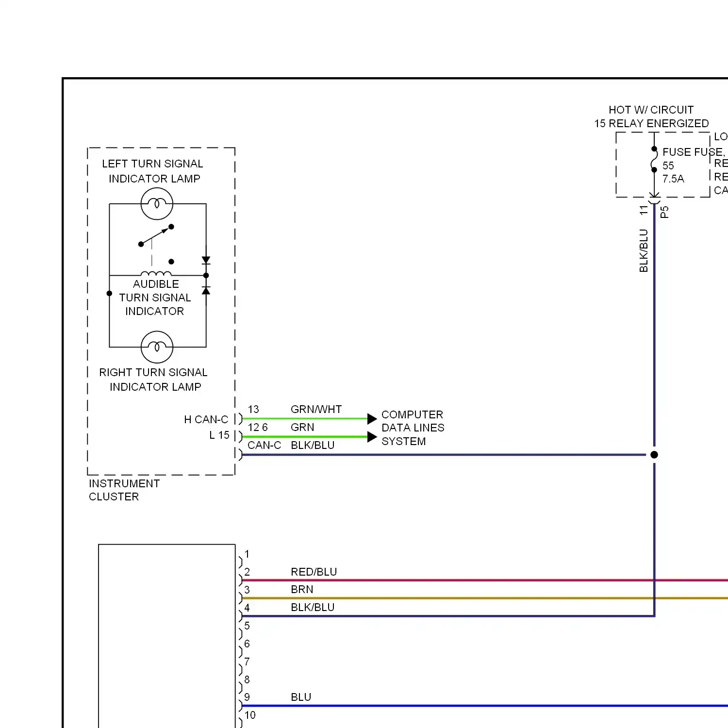Click connector pin number 1
728x728 pixels.
(247, 554)
